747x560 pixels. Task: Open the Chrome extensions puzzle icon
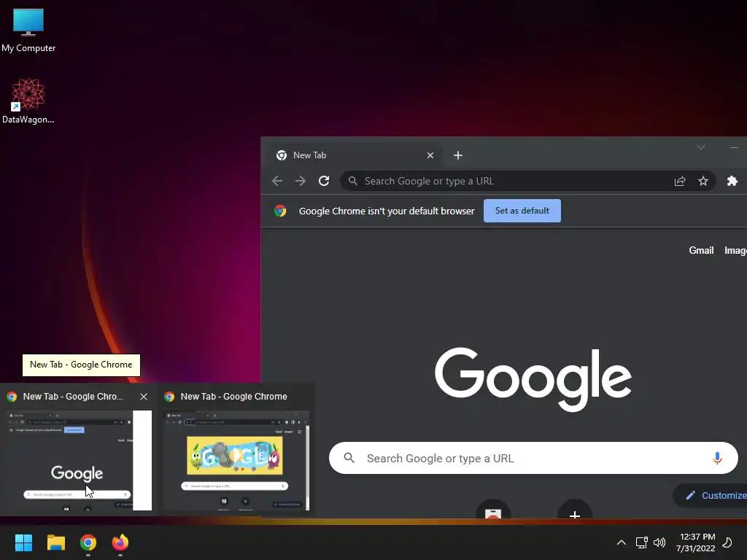tap(732, 181)
